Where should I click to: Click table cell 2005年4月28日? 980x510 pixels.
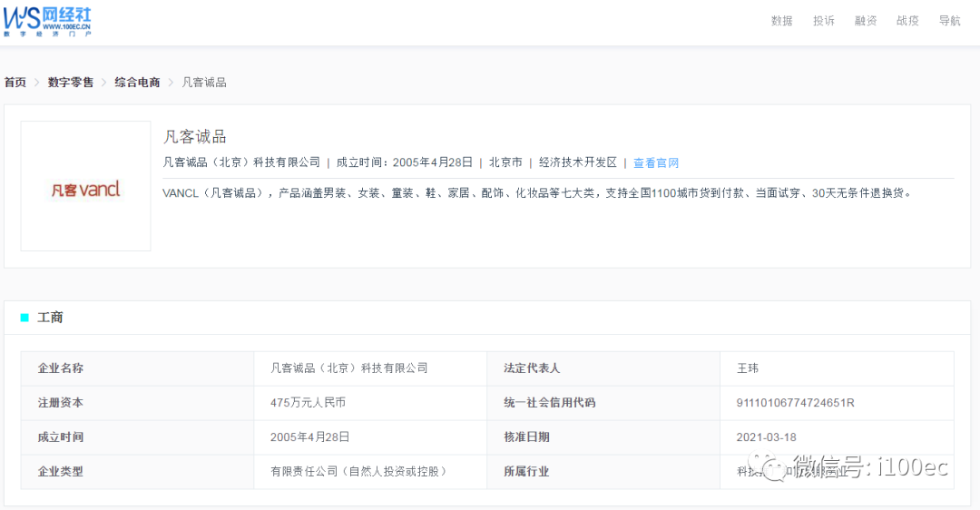(x=309, y=436)
